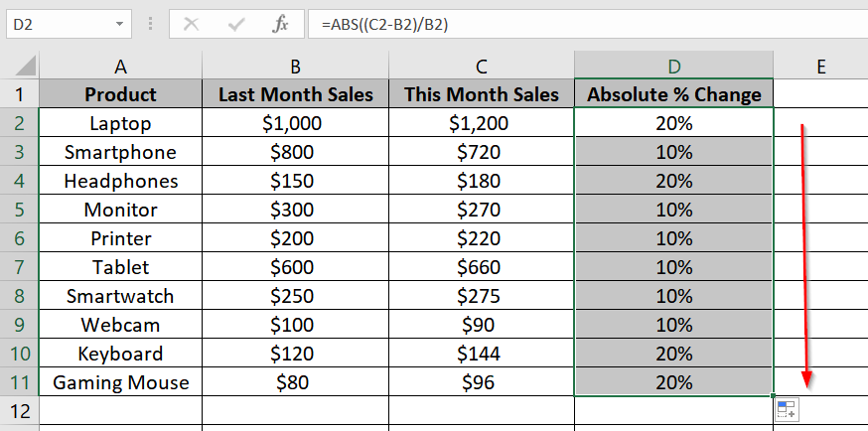Click the $96 this month sales cell

point(482,381)
